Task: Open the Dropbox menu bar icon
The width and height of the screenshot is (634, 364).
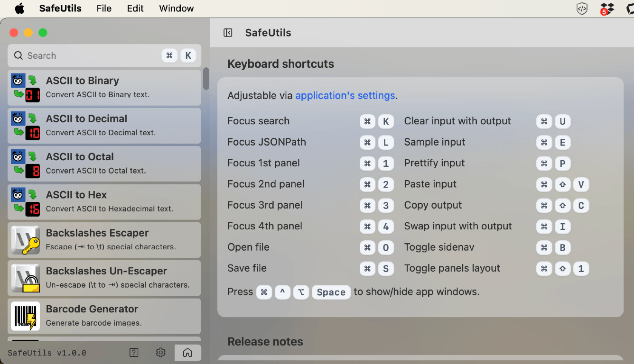Action: tap(607, 9)
